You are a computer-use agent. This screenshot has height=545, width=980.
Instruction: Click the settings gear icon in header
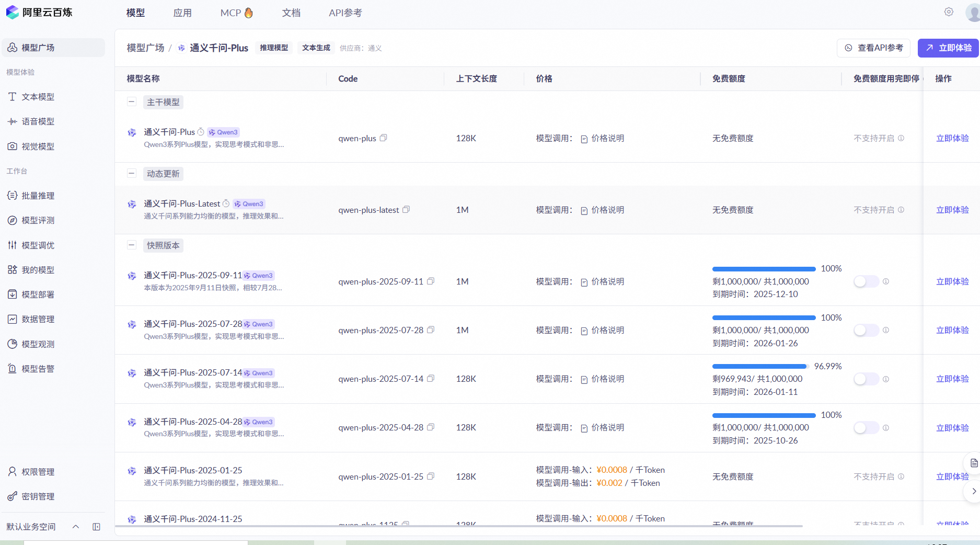click(949, 12)
